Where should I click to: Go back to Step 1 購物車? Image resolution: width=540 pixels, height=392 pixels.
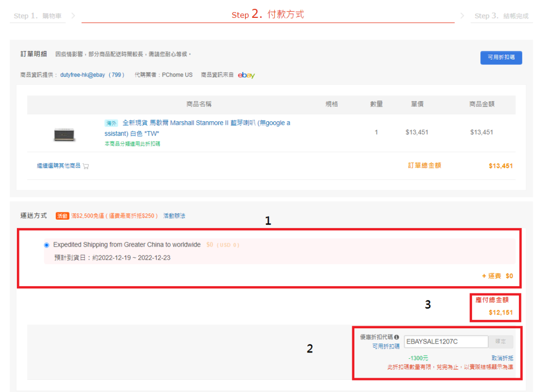point(37,16)
